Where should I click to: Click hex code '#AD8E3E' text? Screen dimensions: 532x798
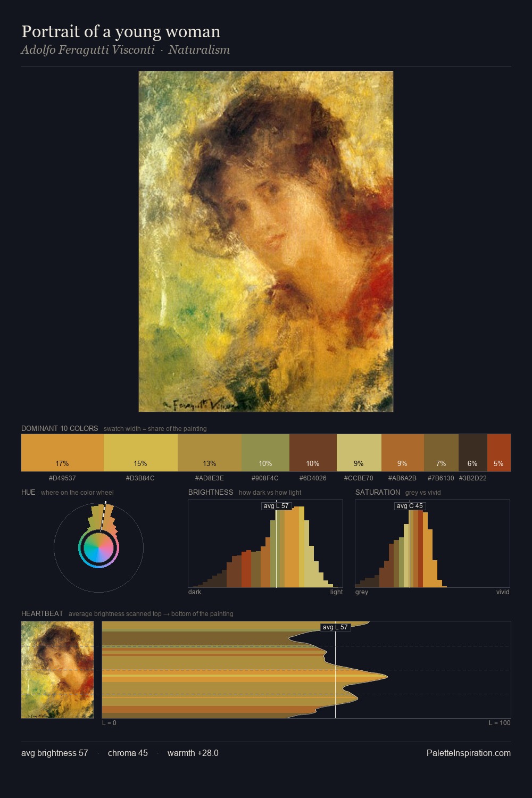210,478
